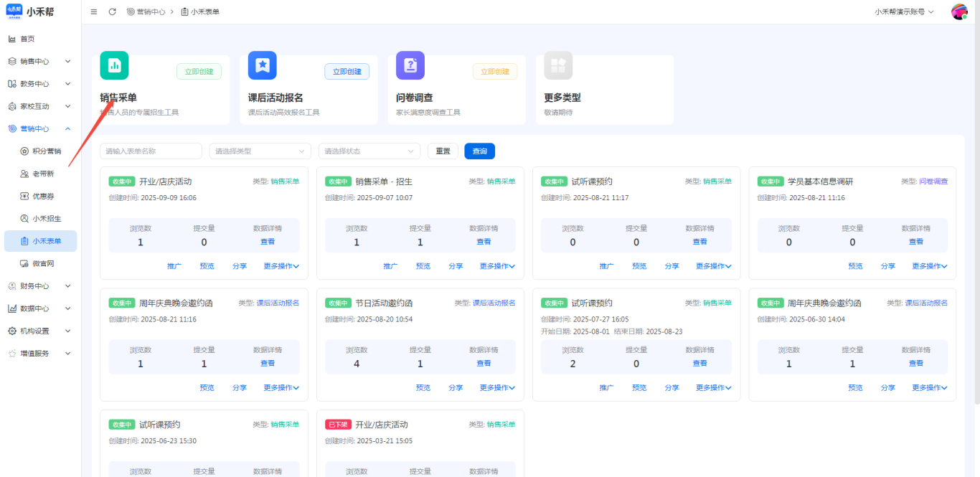Expand 更多操作 on 销售采单 - 招生 card
The image size is (980, 477).
[x=497, y=266]
